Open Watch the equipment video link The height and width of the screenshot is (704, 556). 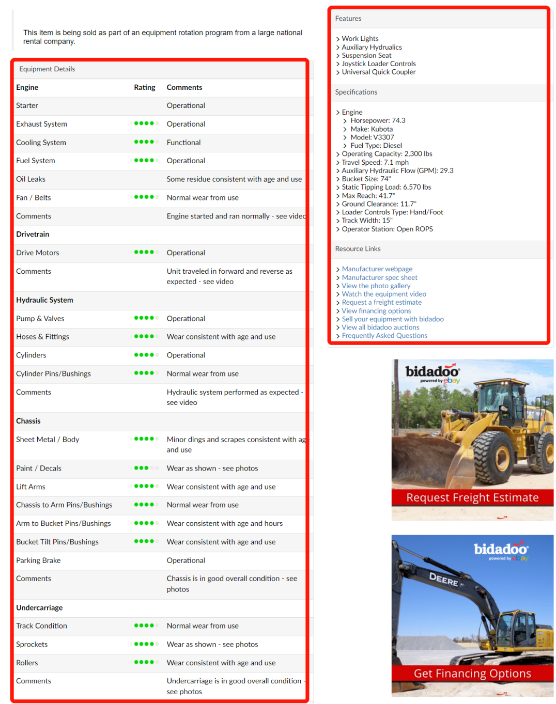coord(384,294)
